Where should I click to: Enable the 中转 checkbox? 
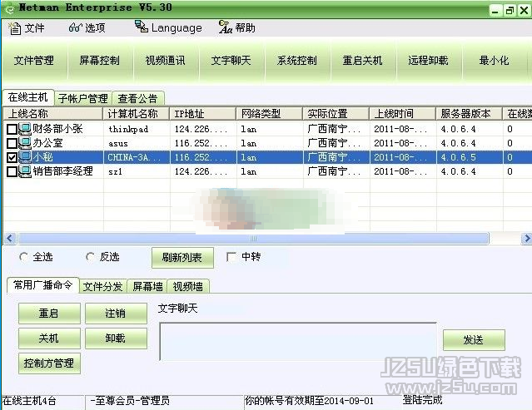point(231,257)
